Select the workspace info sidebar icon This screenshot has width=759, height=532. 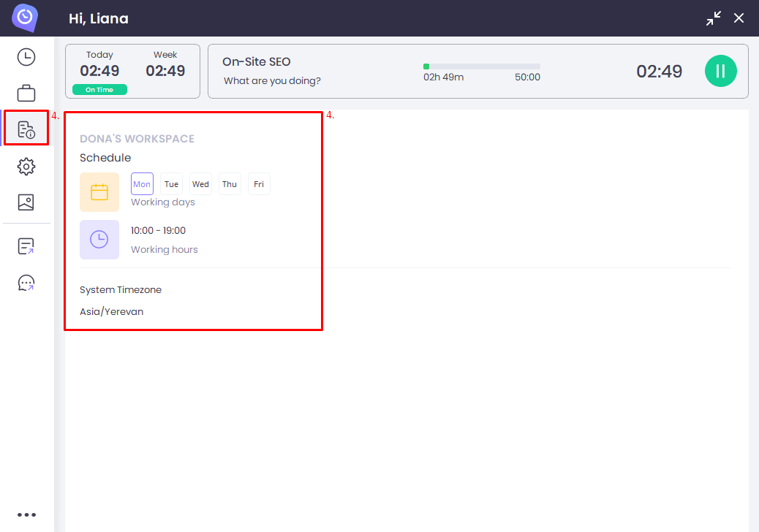pos(26,128)
